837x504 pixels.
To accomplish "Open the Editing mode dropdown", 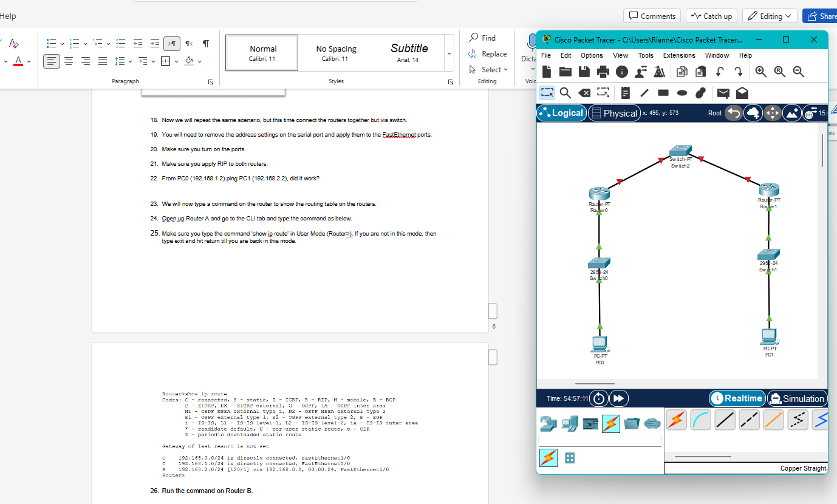I will (770, 16).
